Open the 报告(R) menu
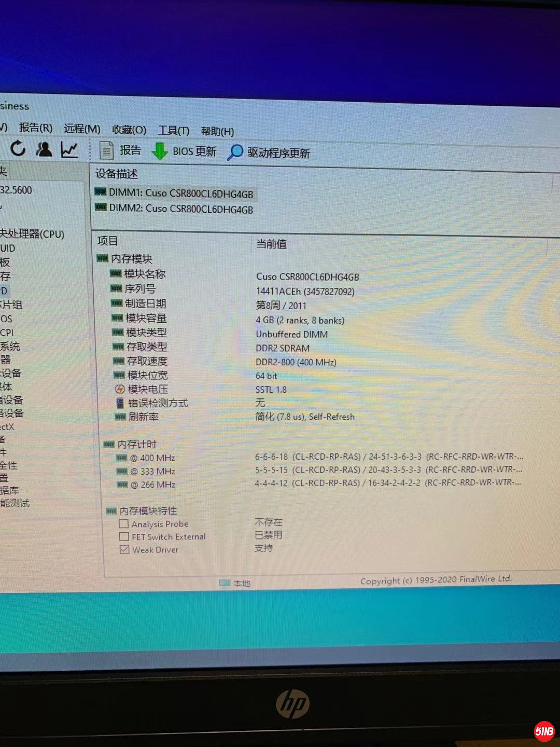The image size is (560, 747). click(x=35, y=128)
